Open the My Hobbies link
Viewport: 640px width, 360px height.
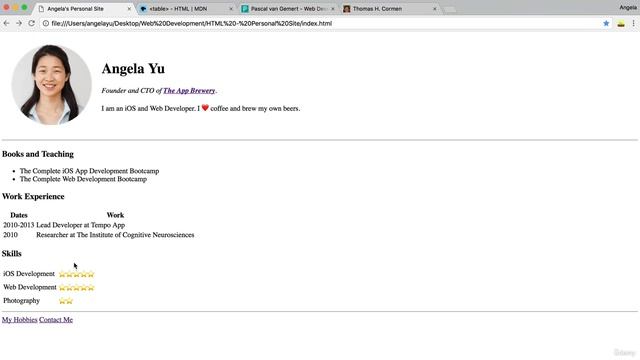[x=20, y=320]
